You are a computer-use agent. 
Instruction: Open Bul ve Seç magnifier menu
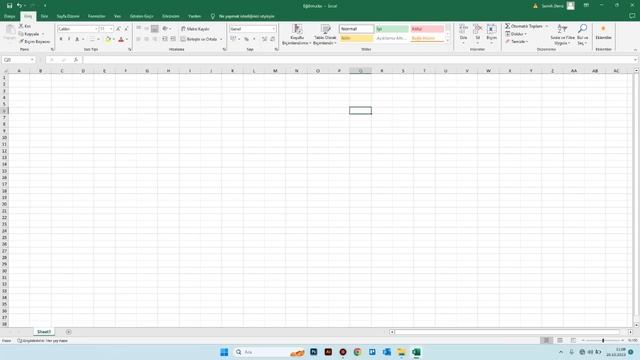582,34
